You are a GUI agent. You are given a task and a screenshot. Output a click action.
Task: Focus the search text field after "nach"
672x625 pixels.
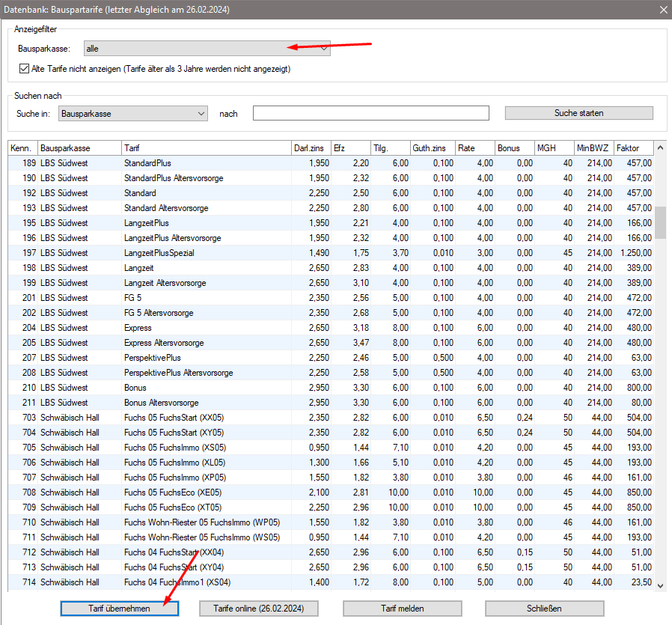pos(370,113)
